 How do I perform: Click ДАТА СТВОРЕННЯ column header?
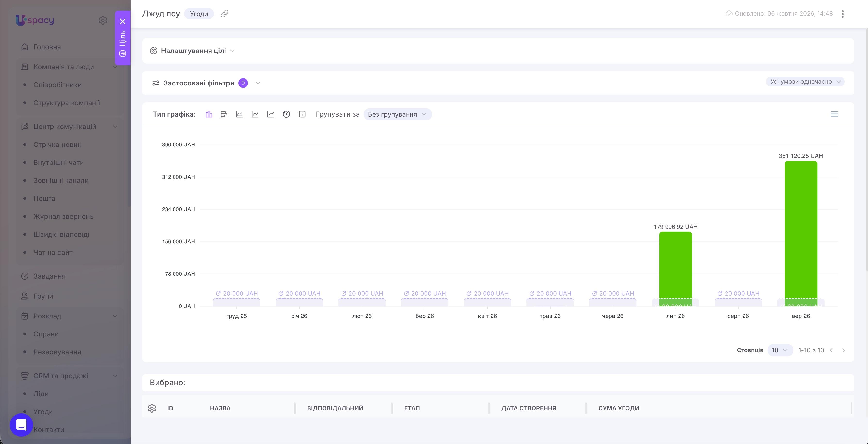click(529, 408)
